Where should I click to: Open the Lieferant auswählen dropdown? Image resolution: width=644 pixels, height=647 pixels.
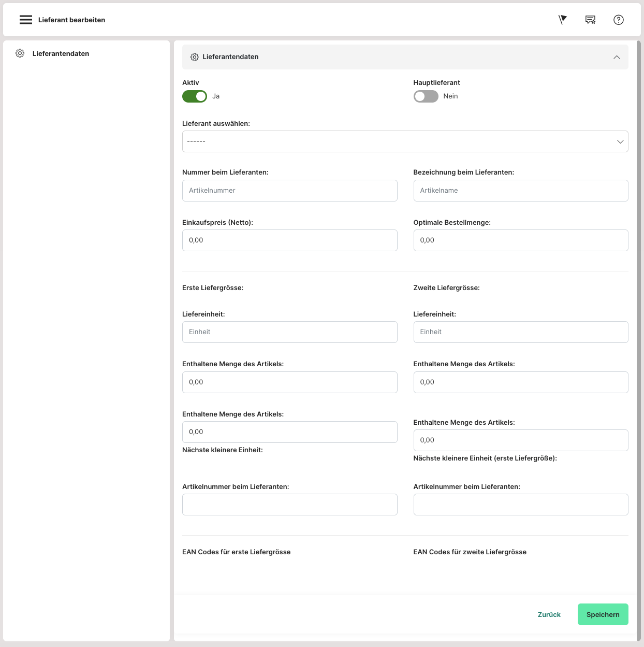coord(405,141)
